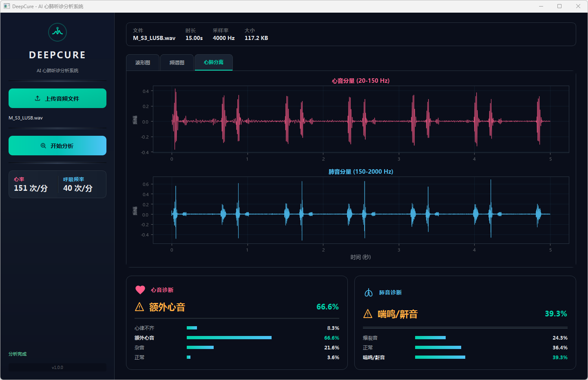
Task: Select the 心肺分离 tab
Action: 214,62
